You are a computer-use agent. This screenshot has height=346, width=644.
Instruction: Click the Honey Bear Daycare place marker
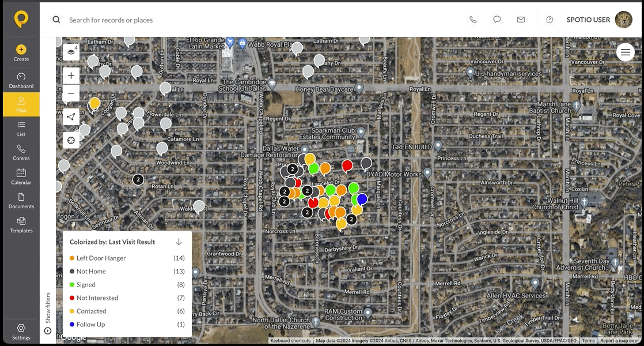click(359, 88)
